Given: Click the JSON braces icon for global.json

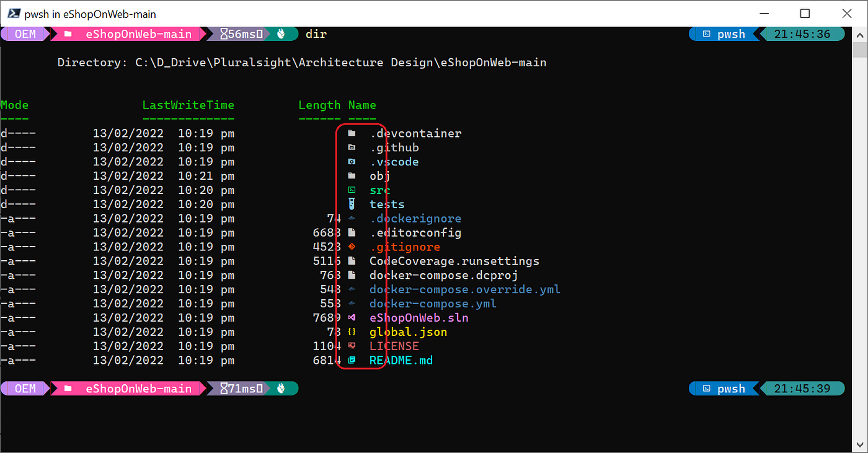Looking at the screenshot, I should coord(352,332).
